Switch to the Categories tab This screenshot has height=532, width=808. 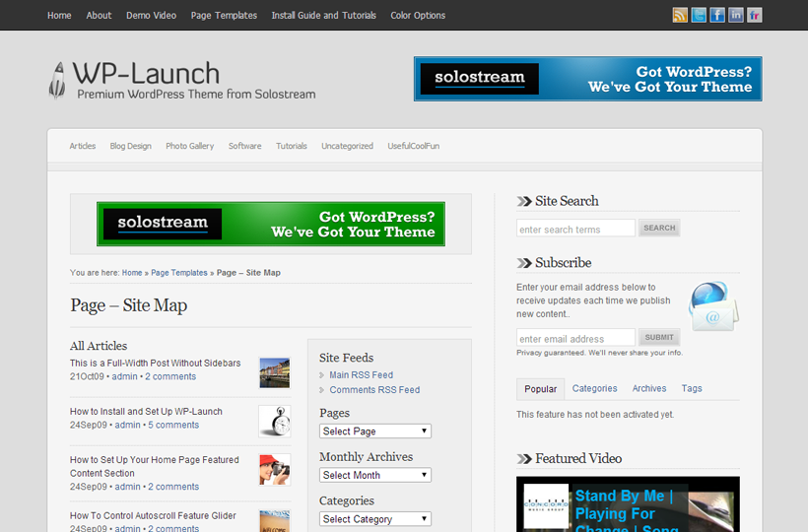point(594,388)
